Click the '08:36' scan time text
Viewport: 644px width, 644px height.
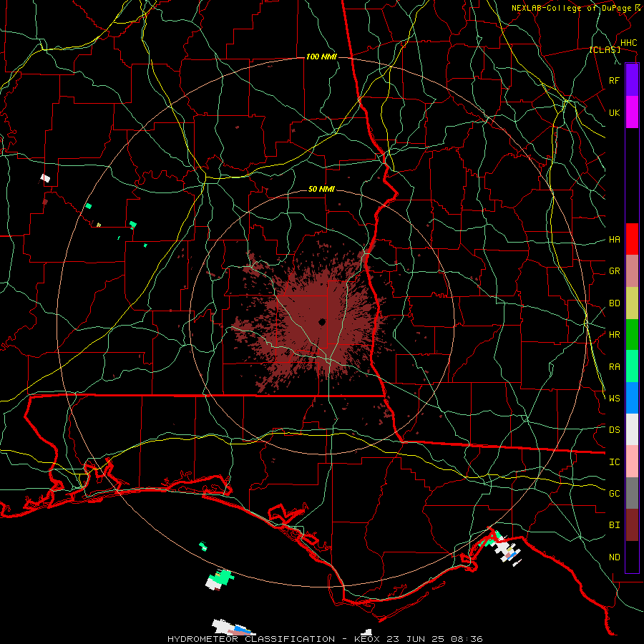coord(468,639)
